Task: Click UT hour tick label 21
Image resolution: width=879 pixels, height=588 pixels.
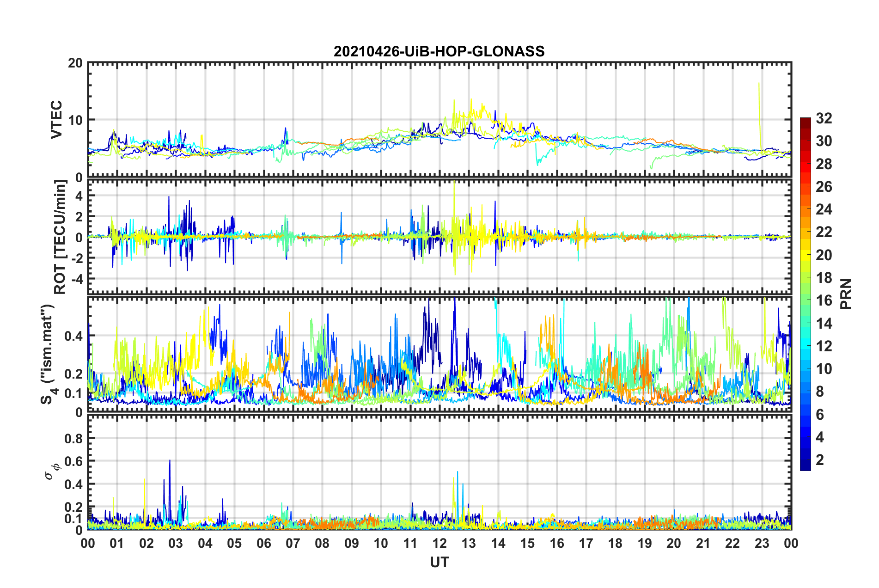Action: (703, 543)
